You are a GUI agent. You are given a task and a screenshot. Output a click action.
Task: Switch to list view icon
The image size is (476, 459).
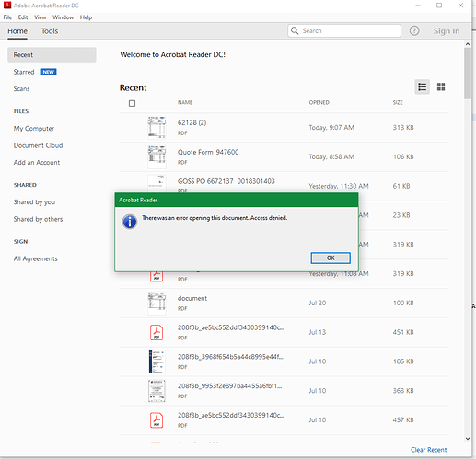tap(422, 87)
